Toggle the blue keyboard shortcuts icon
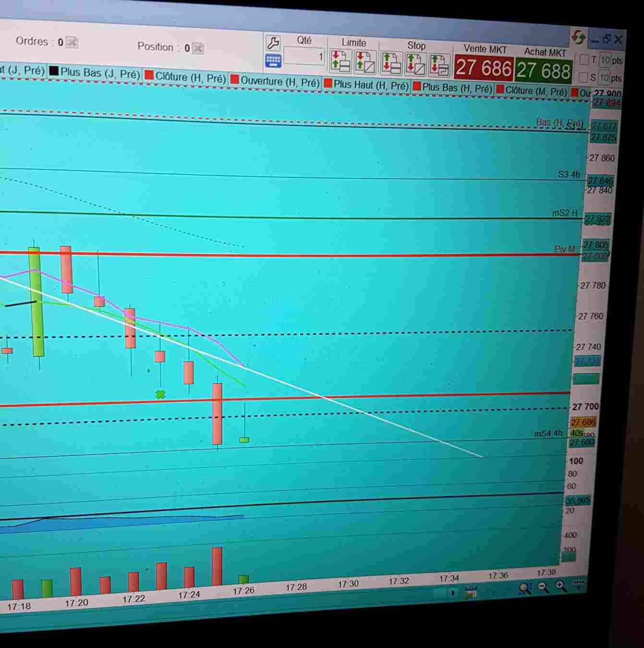The width and height of the screenshot is (644, 648). point(273,61)
